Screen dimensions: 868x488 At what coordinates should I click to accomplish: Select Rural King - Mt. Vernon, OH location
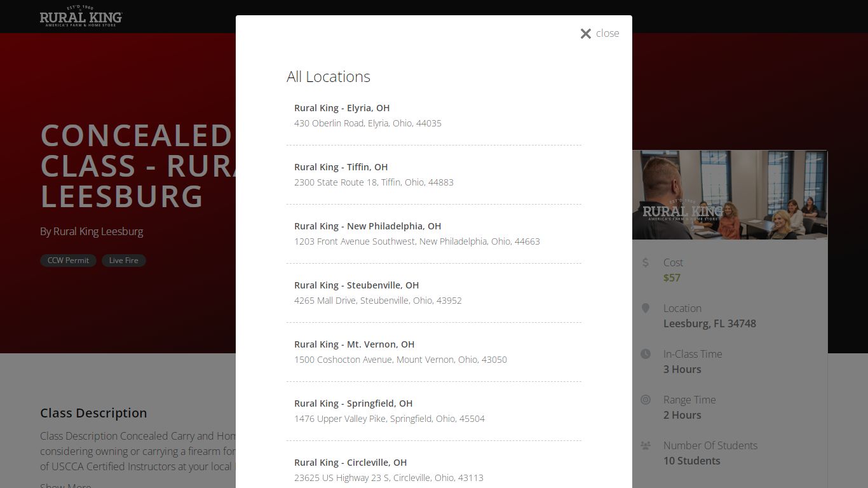pyautogui.click(x=354, y=344)
